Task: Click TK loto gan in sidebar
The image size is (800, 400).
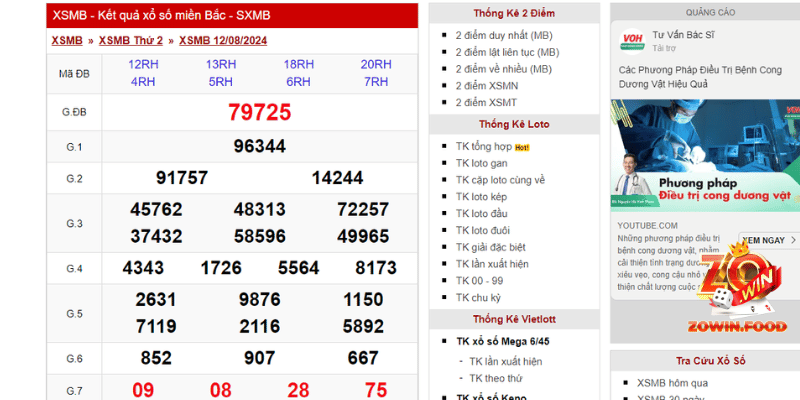Action: pos(482,163)
